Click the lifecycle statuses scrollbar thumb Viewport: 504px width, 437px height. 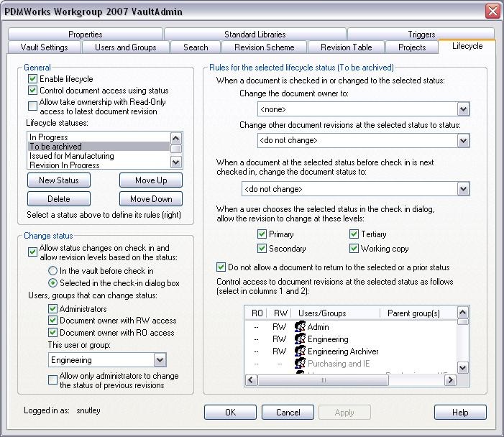tap(176, 149)
